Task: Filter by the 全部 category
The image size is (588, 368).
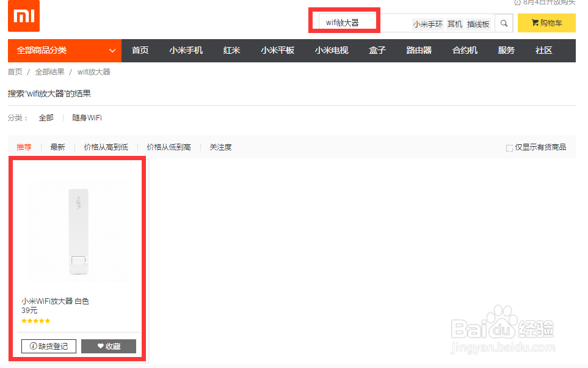Action: (46, 118)
